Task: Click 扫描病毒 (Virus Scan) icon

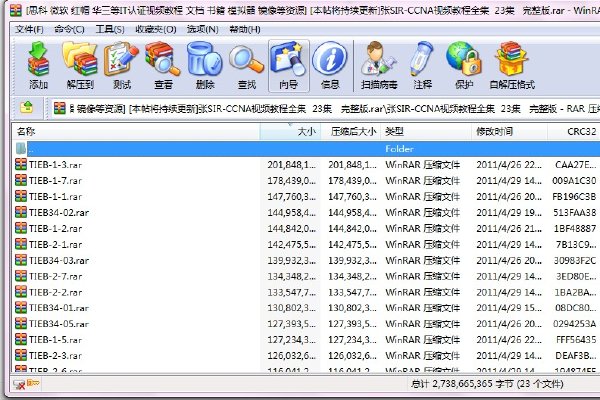Action: [379, 66]
